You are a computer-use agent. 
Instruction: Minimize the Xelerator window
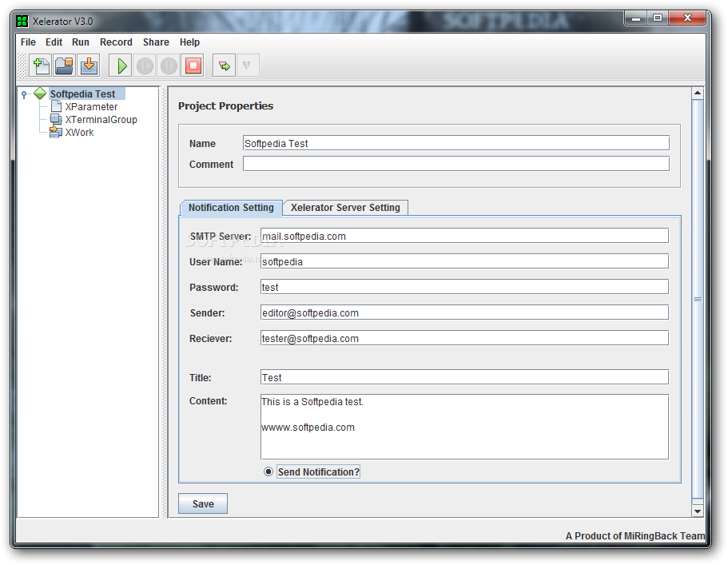click(x=636, y=18)
